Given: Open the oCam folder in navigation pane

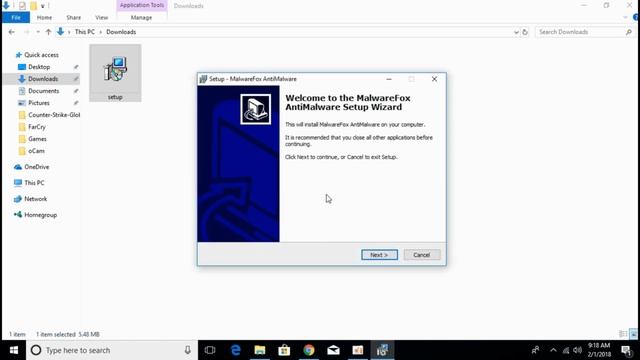Looking at the screenshot, I should pyautogui.click(x=36, y=151).
